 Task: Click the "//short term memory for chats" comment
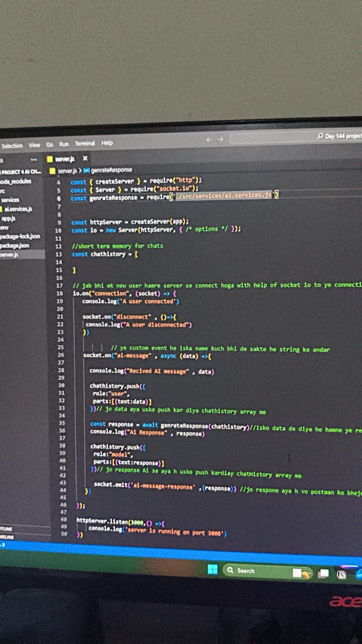pos(117,246)
